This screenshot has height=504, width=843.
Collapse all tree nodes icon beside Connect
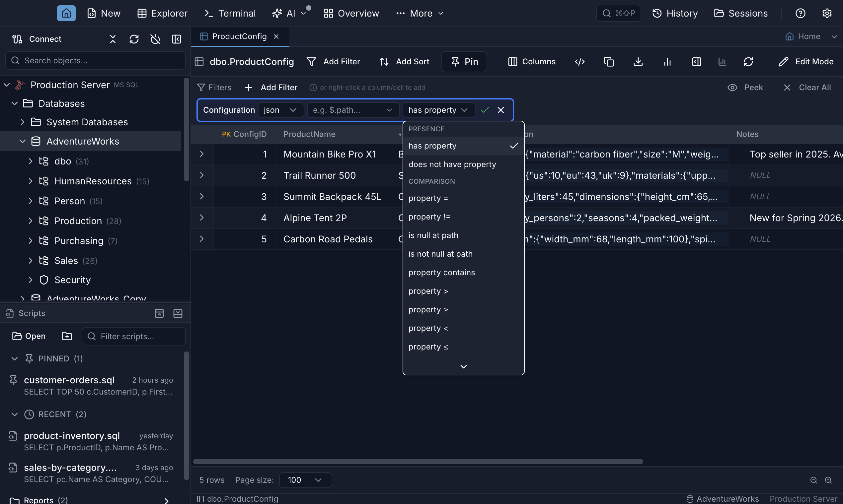point(113,39)
